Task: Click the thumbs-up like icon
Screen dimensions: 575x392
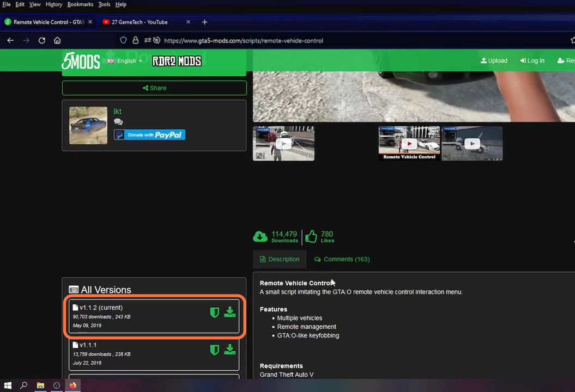Action: click(311, 237)
